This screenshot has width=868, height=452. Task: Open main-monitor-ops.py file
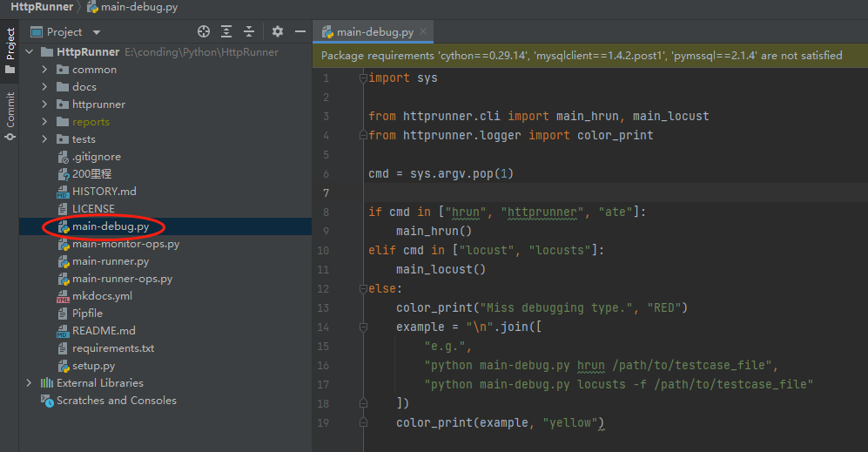[x=125, y=244]
